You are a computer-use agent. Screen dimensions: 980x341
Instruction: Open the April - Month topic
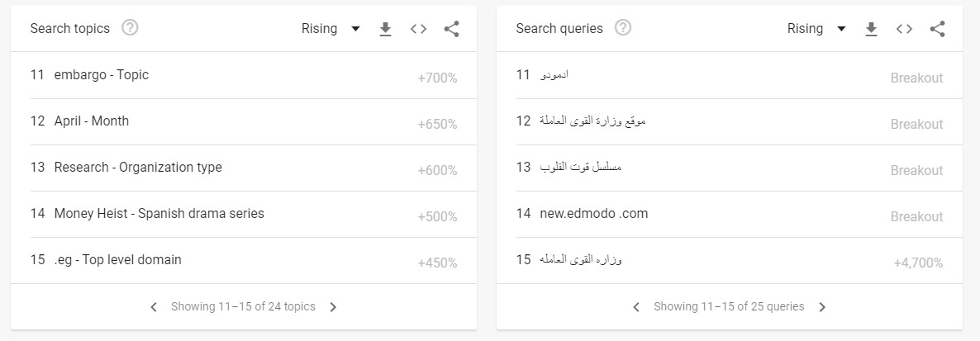click(244, 122)
